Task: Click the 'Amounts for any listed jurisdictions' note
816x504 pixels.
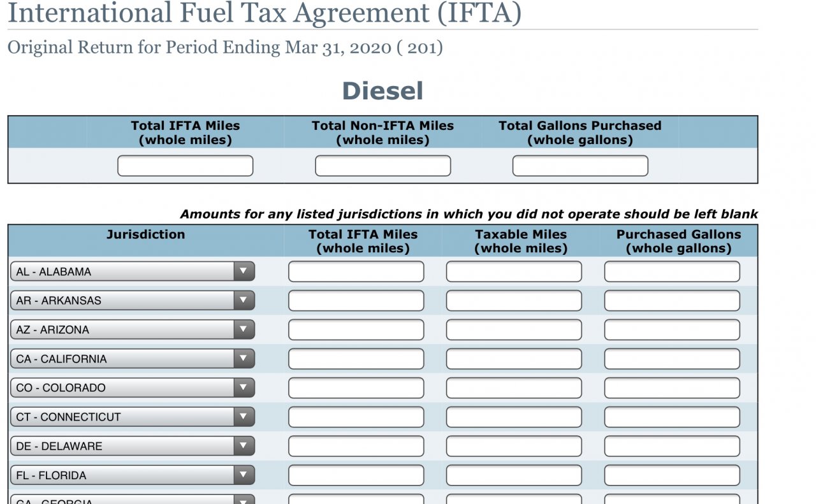Action: point(469,214)
